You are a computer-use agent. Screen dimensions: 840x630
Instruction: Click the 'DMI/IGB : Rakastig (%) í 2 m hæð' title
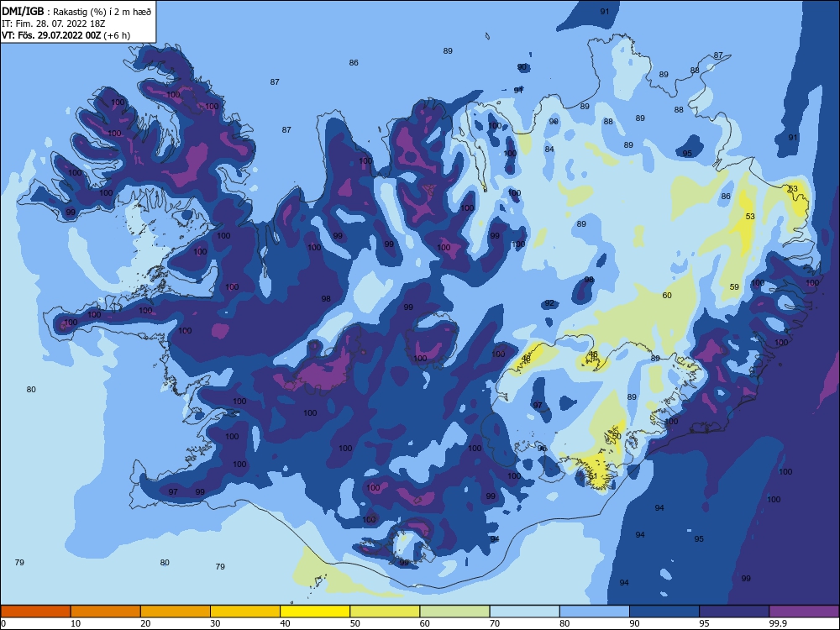pyautogui.click(x=76, y=12)
